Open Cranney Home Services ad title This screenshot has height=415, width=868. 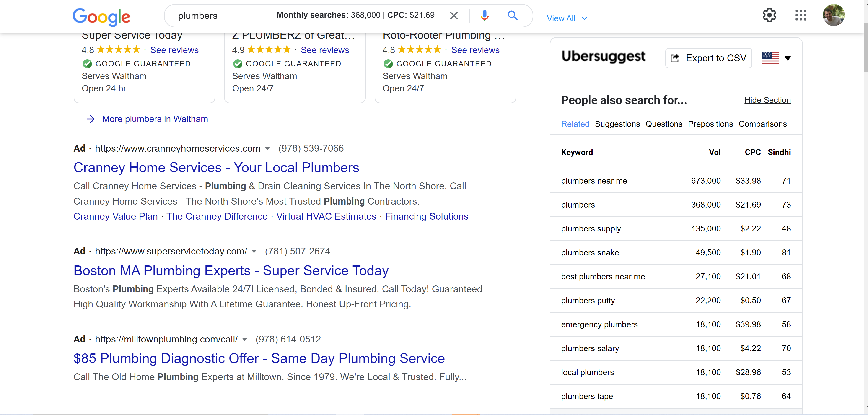click(216, 168)
